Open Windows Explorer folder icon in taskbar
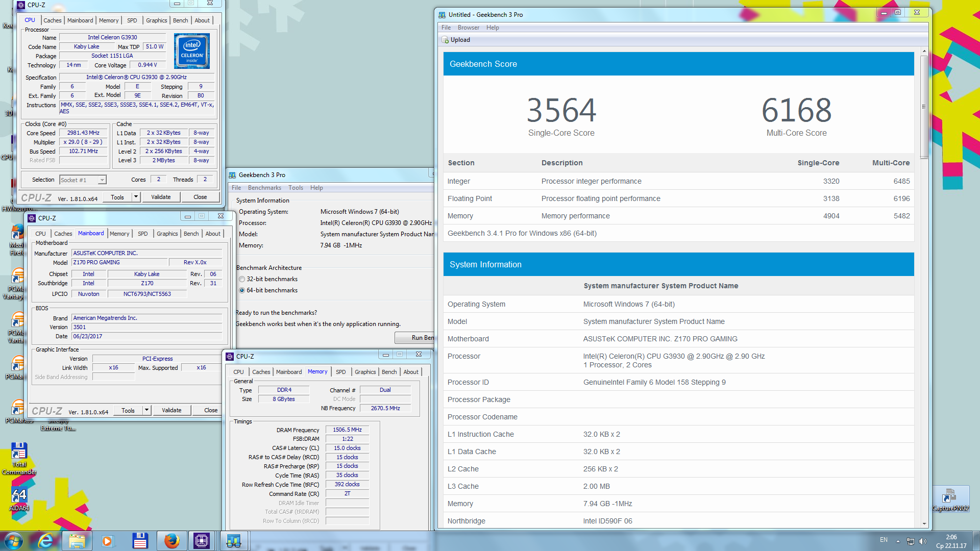The width and height of the screenshot is (980, 551). 77,540
